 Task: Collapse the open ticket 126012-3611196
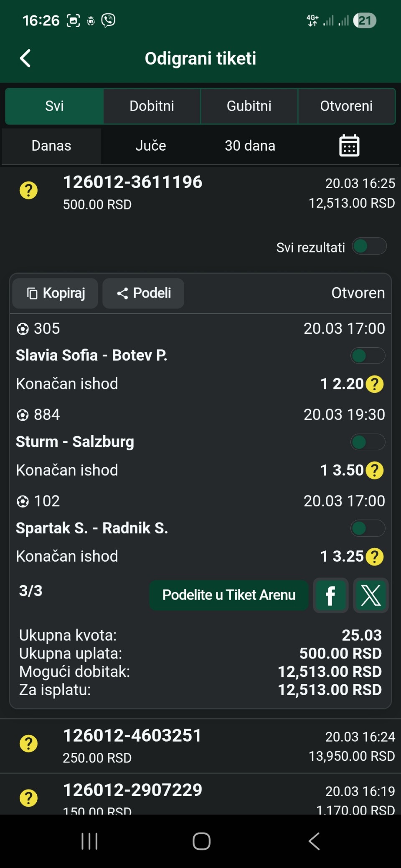[200, 192]
